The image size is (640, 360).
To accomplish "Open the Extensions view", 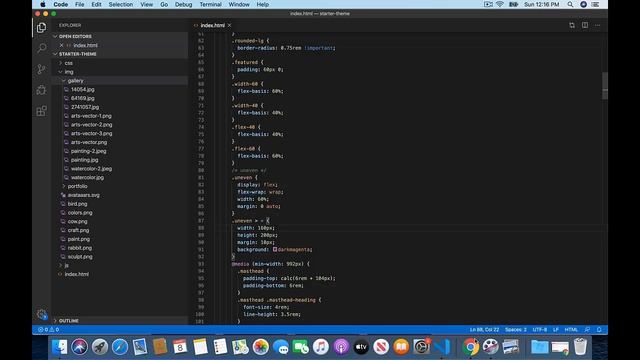I will click(x=41, y=111).
